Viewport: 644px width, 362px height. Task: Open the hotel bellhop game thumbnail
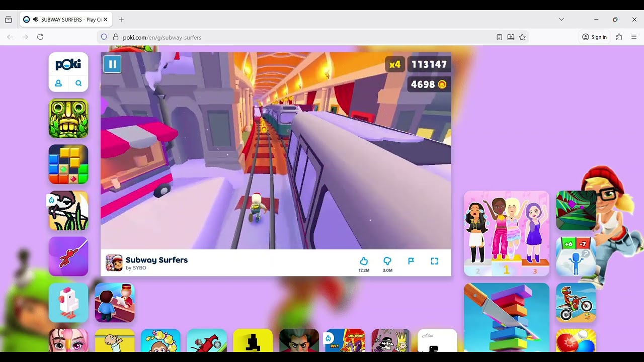pyautogui.click(x=115, y=303)
